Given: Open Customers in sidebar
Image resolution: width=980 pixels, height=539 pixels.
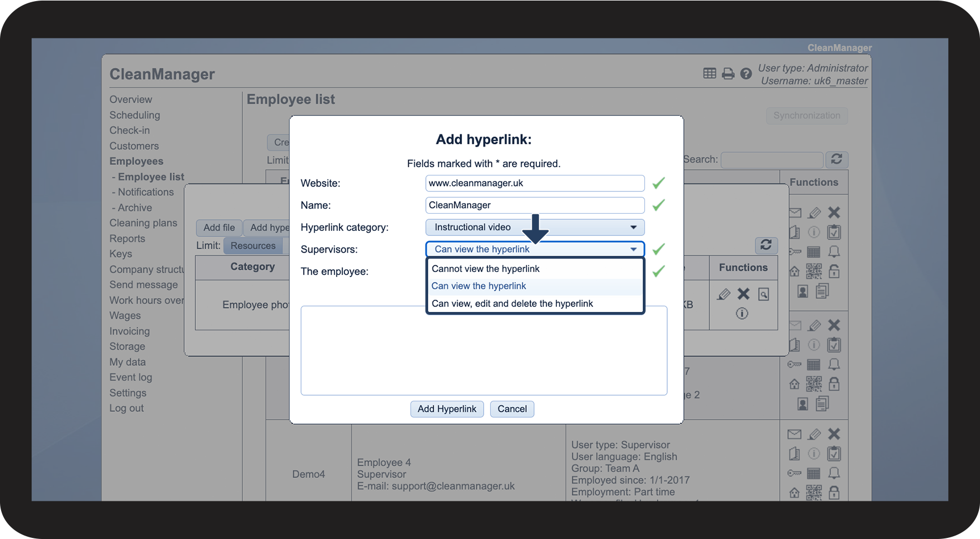Looking at the screenshot, I should (134, 146).
